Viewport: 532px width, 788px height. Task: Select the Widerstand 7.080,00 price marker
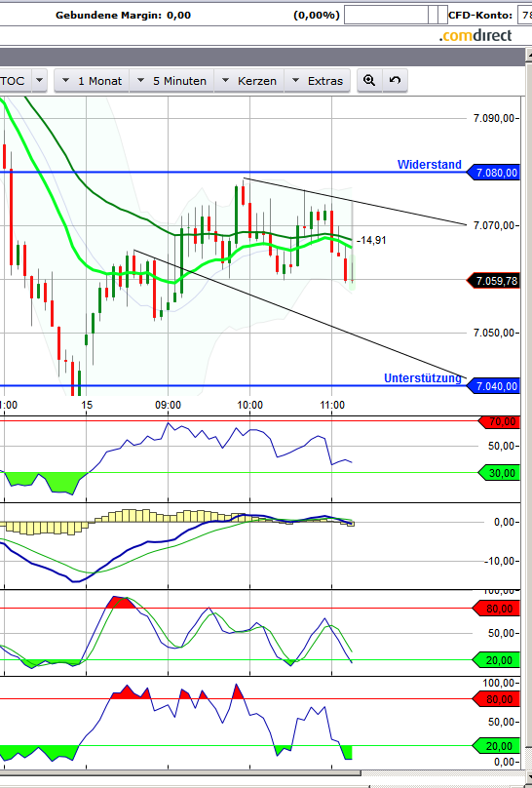click(x=493, y=173)
